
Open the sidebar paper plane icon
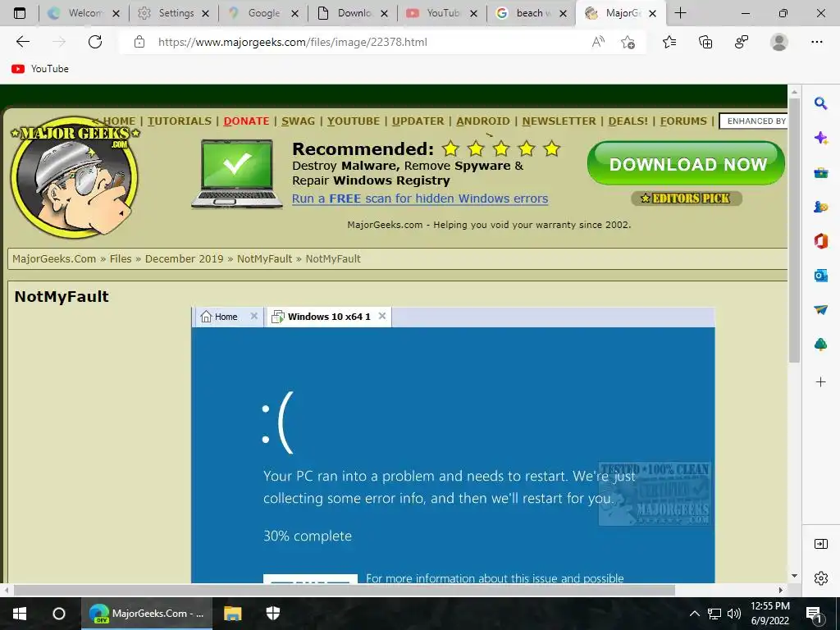[x=820, y=309]
